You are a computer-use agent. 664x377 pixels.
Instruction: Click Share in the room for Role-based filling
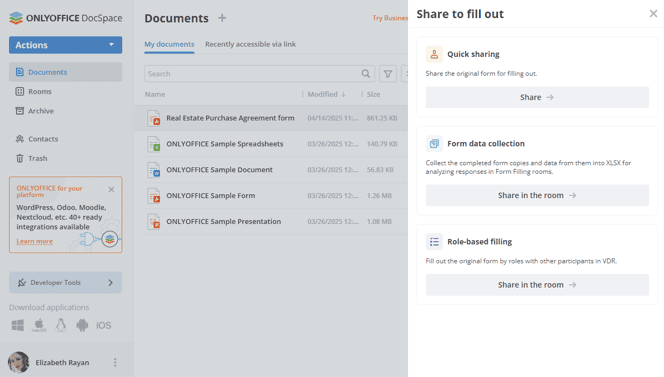(x=537, y=285)
